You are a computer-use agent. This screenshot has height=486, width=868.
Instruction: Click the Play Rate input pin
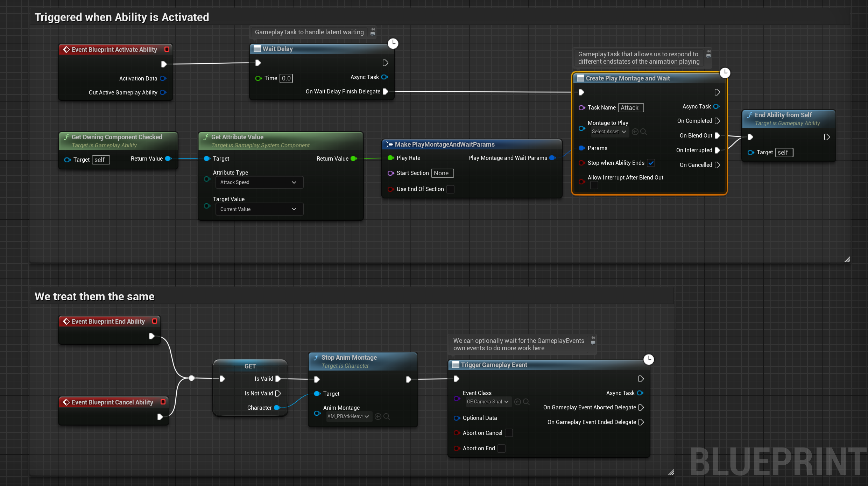tap(390, 158)
